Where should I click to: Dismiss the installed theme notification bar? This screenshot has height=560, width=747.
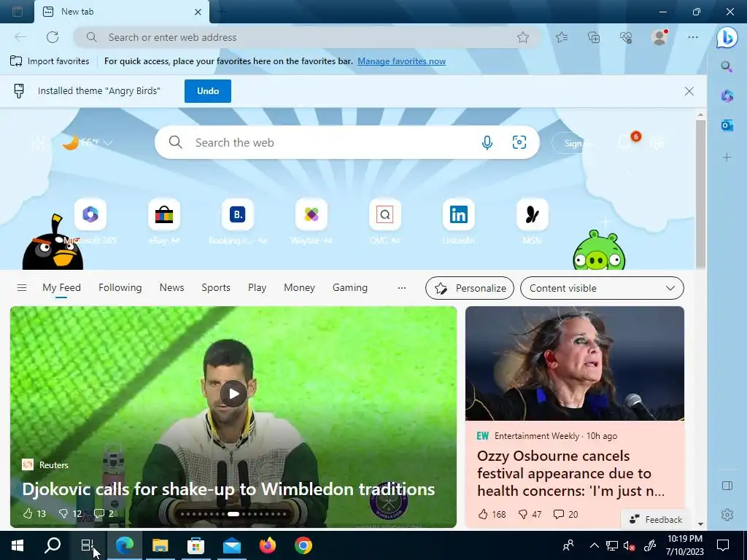coord(689,91)
